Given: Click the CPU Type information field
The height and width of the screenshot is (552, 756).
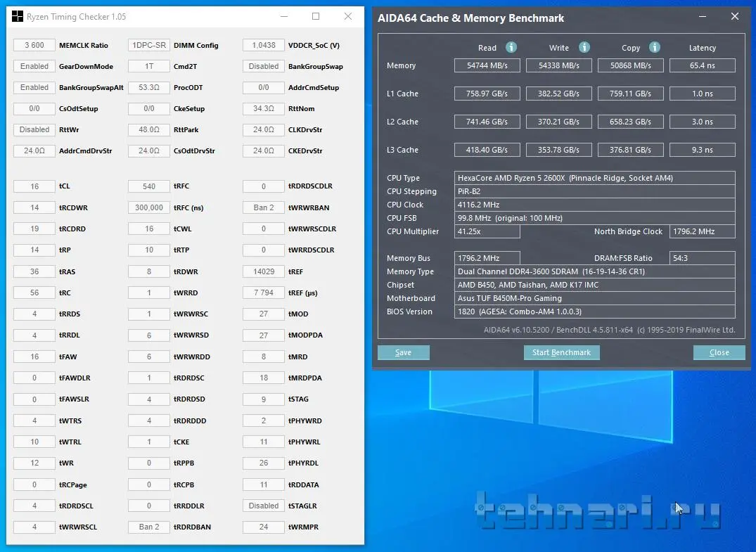Looking at the screenshot, I should pos(595,178).
